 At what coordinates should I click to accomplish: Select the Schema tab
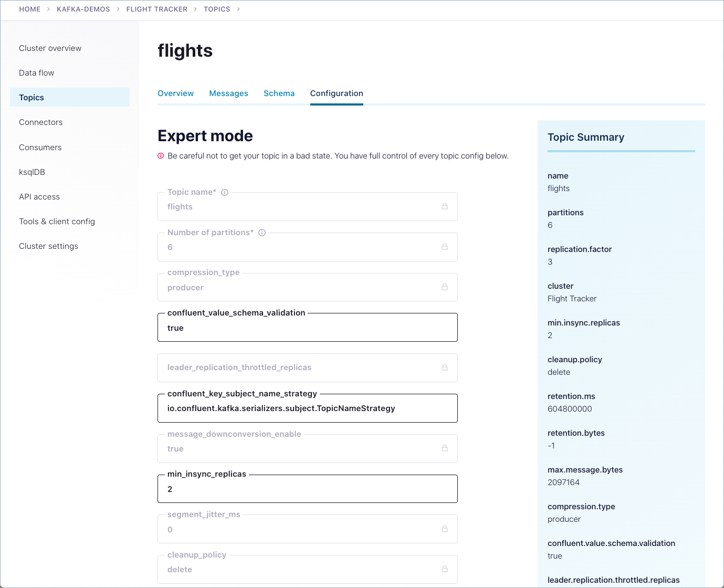279,93
